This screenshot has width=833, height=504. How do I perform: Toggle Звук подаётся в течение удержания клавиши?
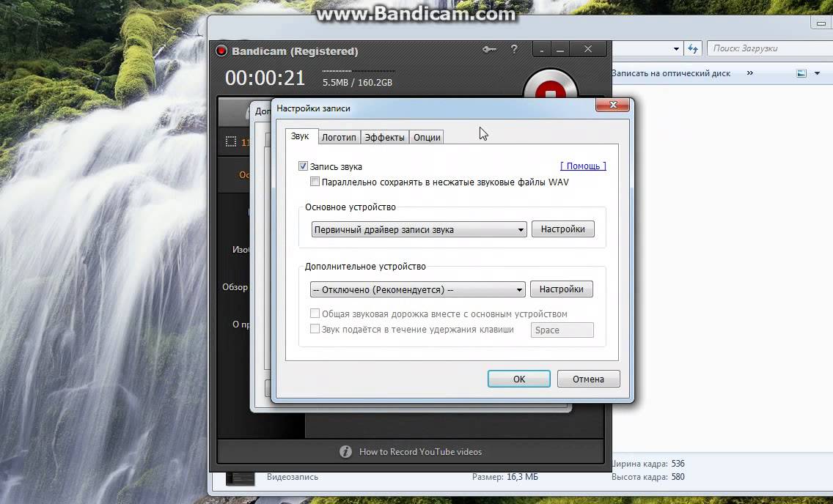point(315,329)
